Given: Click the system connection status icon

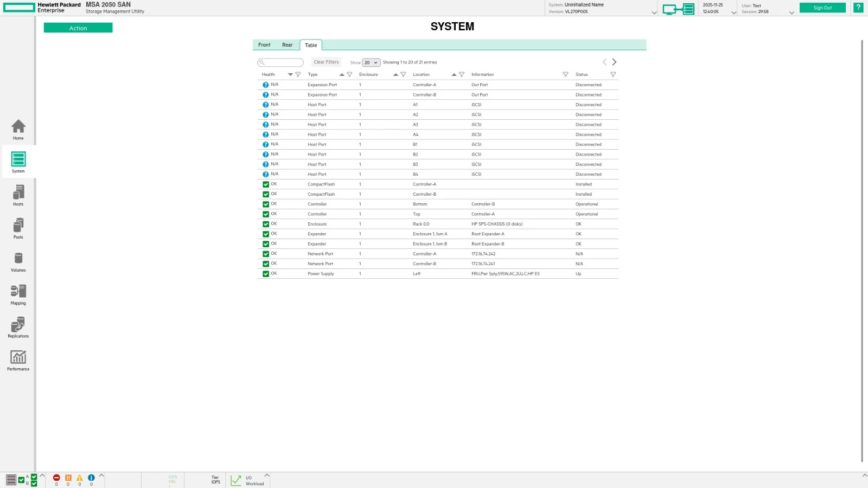Looking at the screenshot, I should (678, 9).
